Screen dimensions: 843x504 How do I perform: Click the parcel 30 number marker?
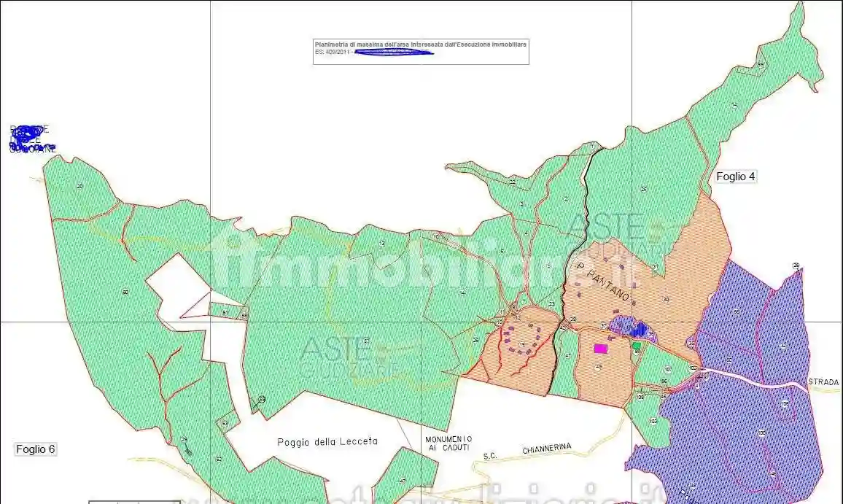[666, 299]
